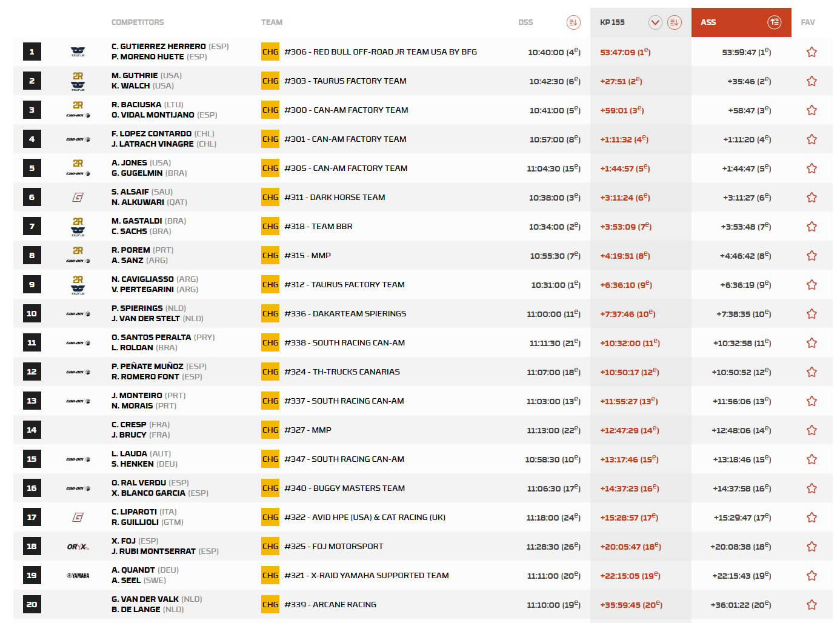
Task: Click the CHG badge for #306
Action: coord(270,52)
